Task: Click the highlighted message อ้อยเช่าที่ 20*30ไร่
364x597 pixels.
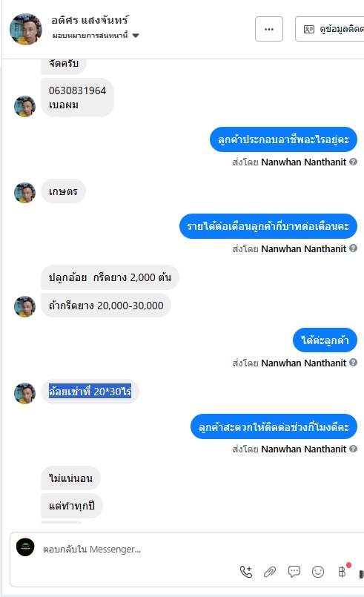Action: point(90,392)
